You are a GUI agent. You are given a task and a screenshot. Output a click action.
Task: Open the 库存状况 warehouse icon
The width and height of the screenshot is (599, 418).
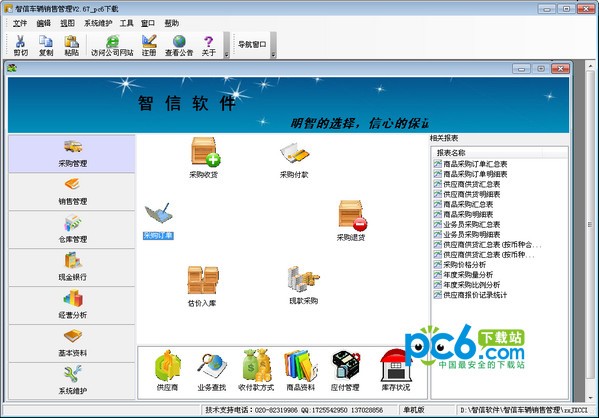[x=396, y=370]
